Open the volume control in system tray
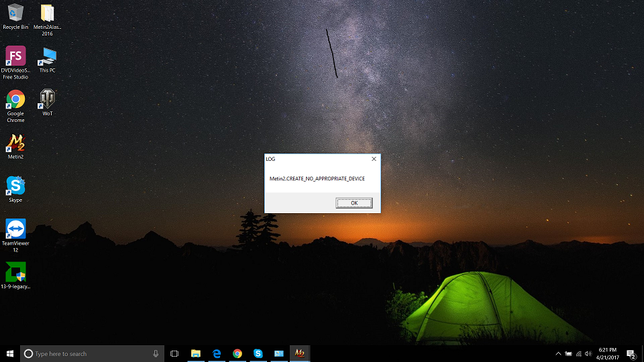 coord(588,353)
